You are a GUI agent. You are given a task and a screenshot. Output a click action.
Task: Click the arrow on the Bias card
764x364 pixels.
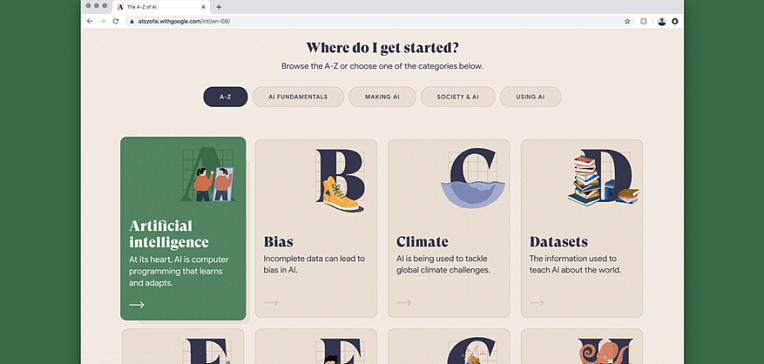click(x=271, y=302)
